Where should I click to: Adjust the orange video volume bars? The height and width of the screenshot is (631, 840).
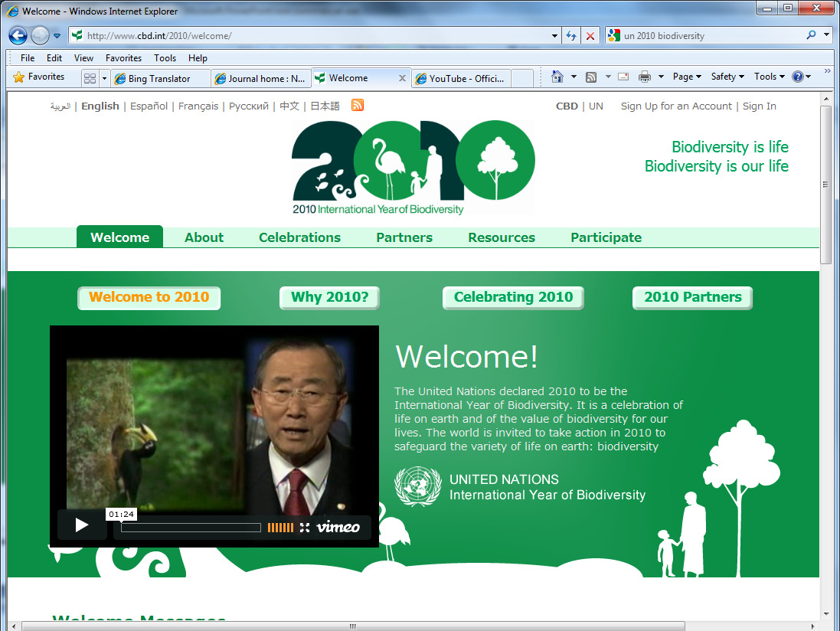pyautogui.click(x=280, y=528)
